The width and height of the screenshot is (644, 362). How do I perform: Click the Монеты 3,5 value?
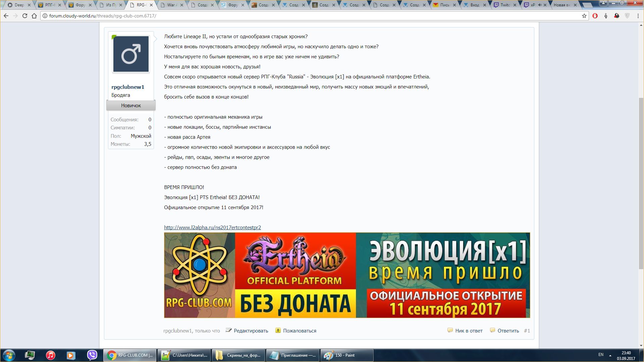point(148,144)
